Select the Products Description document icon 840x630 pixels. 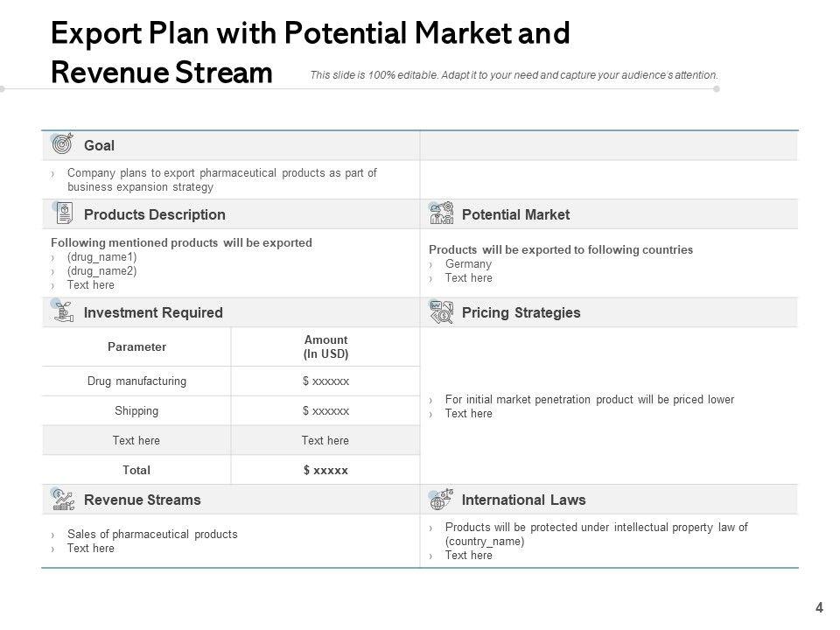(62, 213)
